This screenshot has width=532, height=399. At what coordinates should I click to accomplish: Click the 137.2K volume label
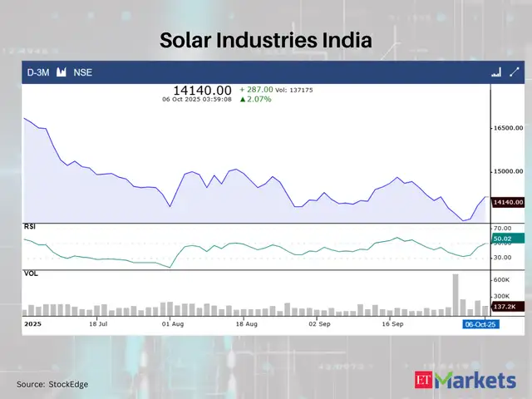click(x=506, y=307)
